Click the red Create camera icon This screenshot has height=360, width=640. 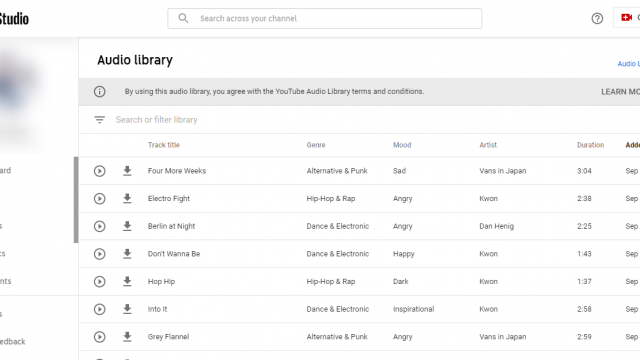[x=627, y=18]
